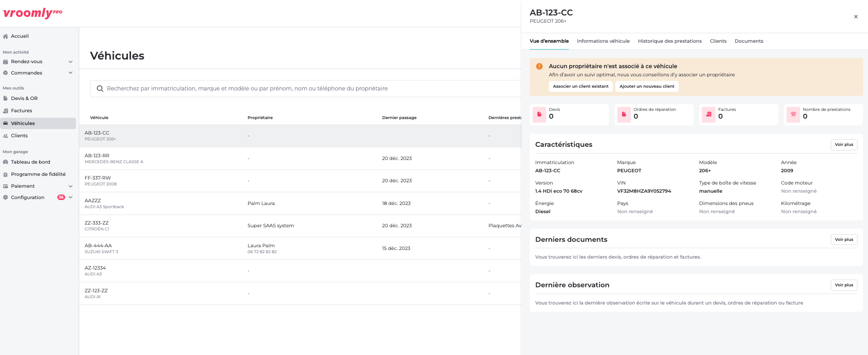868x355 pixels.
Task: Click Ajouter un nouveau client button
Action: 647,86
